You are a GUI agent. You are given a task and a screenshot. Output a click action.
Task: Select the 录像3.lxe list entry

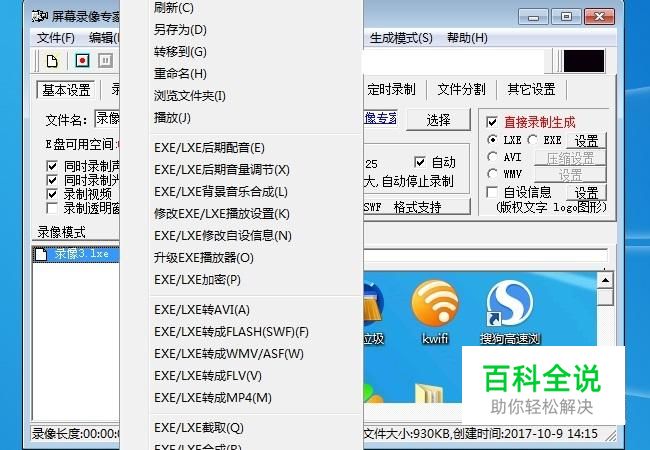tap(76, 254)
